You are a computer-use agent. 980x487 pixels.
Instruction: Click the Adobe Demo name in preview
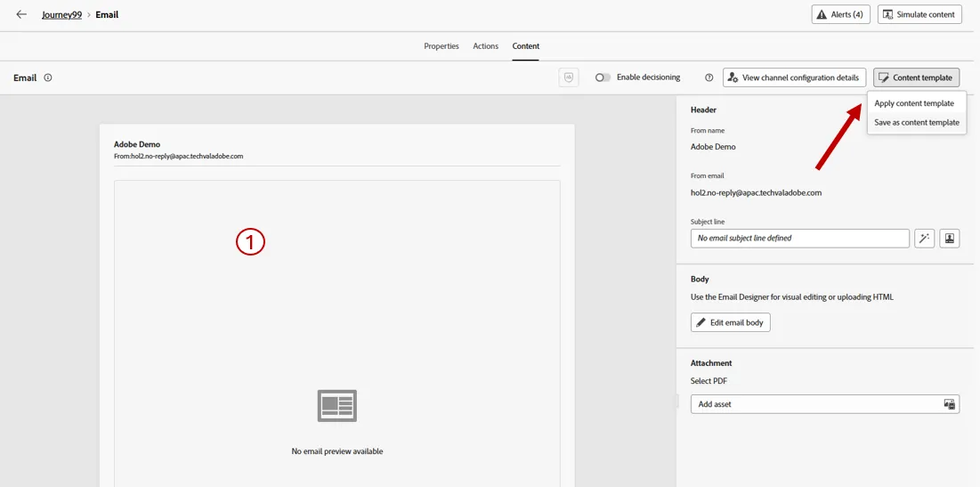pos(137,144)
